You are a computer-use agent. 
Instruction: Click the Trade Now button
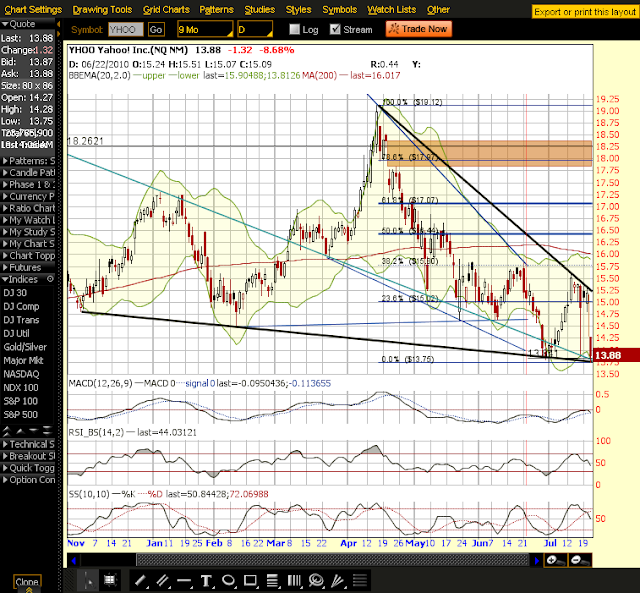click(x=418, y=29)
